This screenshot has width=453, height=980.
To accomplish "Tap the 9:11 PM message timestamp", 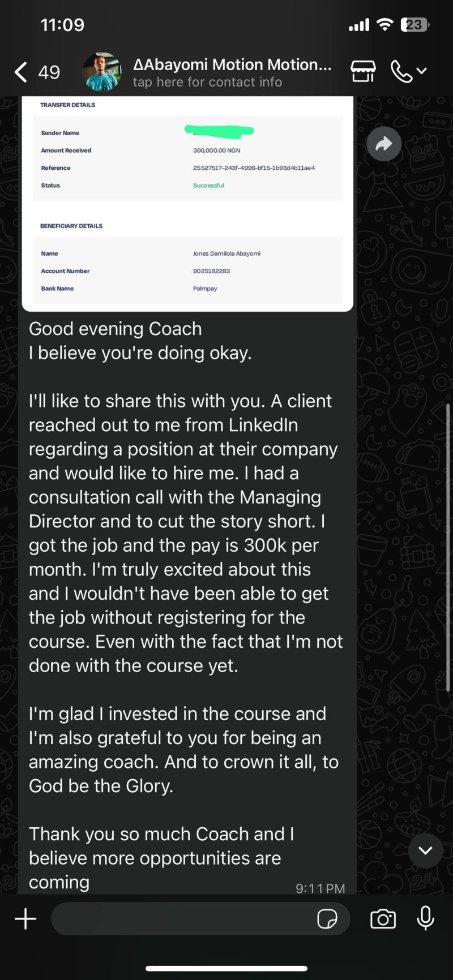I will click(x=320, y=888).
